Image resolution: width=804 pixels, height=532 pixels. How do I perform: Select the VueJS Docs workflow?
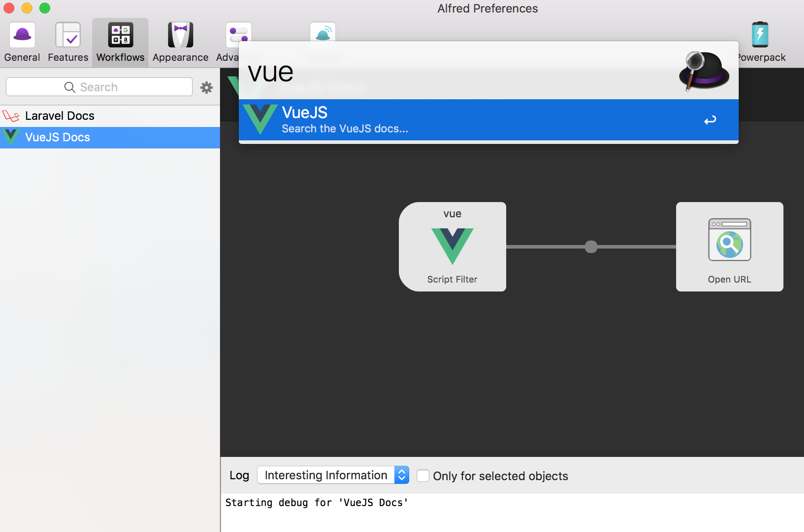110,137
